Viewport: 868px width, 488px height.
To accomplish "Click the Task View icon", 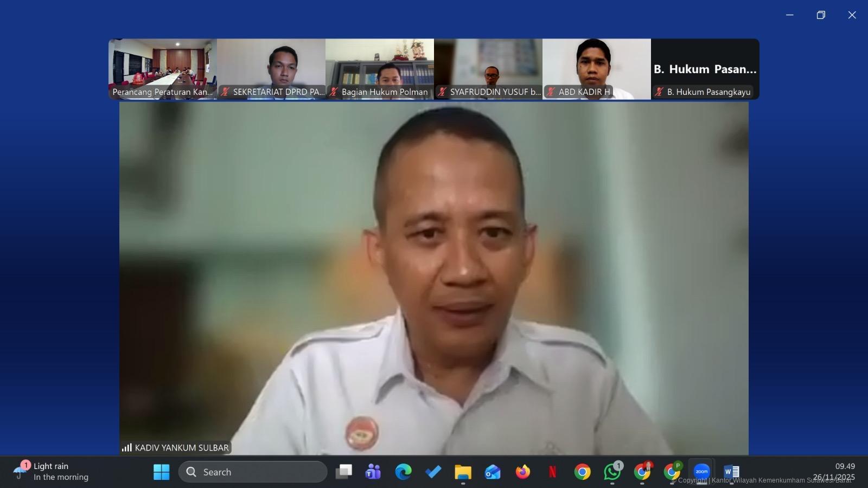I will click(343, 472).
